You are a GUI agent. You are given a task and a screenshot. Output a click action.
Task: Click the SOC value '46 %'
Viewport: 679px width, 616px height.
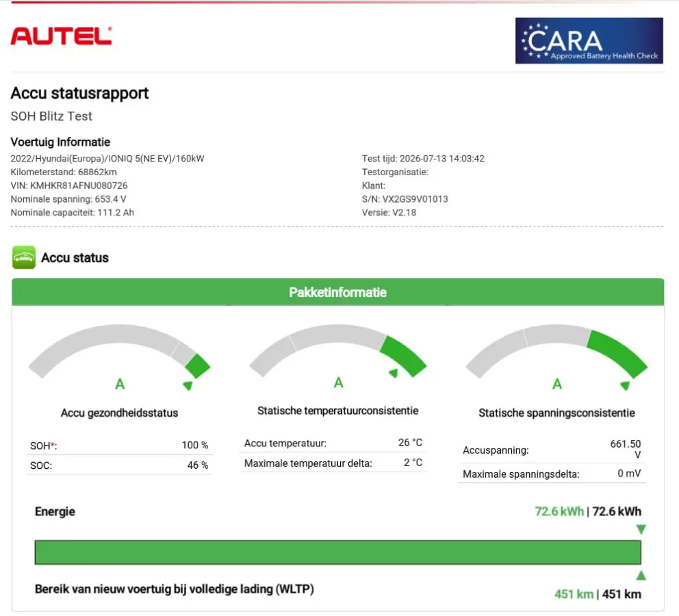[197, 465]
